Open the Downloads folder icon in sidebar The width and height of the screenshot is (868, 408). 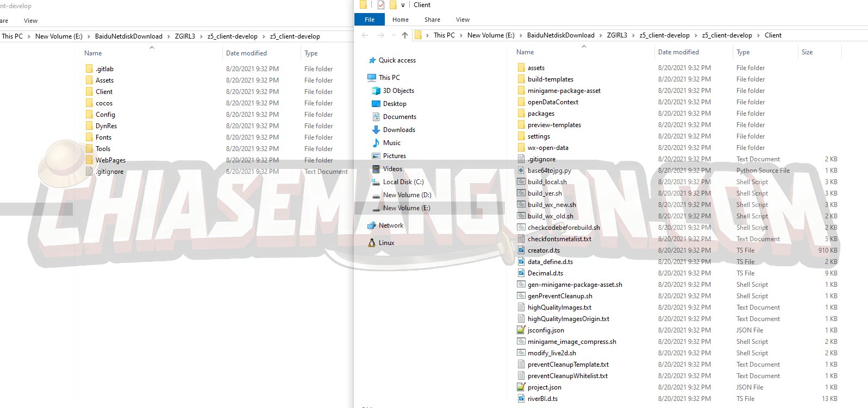376,130
